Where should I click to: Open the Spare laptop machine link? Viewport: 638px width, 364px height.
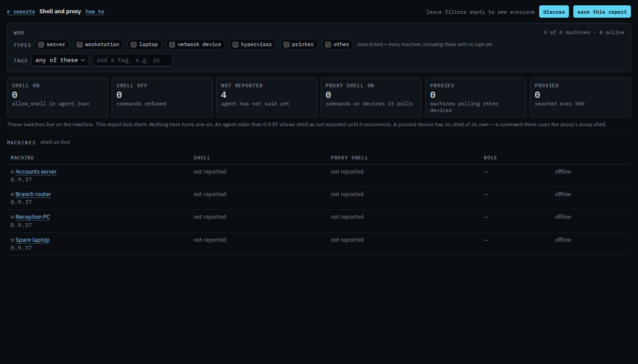click(x=32, y=240)
